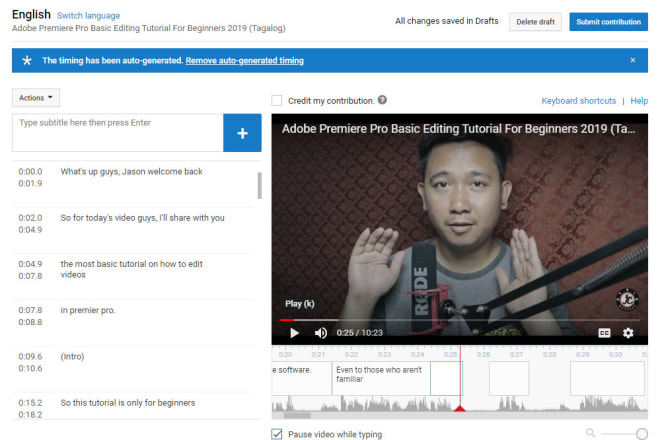Click the 0:09.6 timestamp
660x440 pixels.
30,357
